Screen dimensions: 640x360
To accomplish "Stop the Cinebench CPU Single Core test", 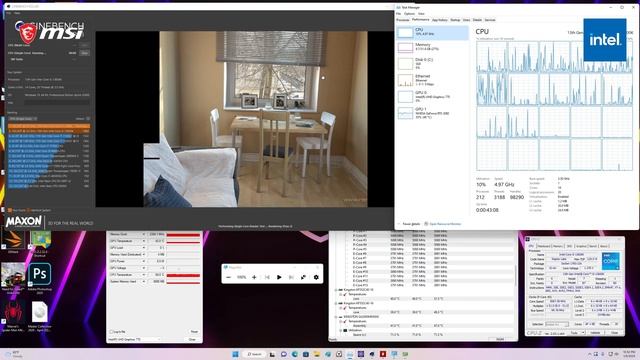I will (x=84, y=53).
